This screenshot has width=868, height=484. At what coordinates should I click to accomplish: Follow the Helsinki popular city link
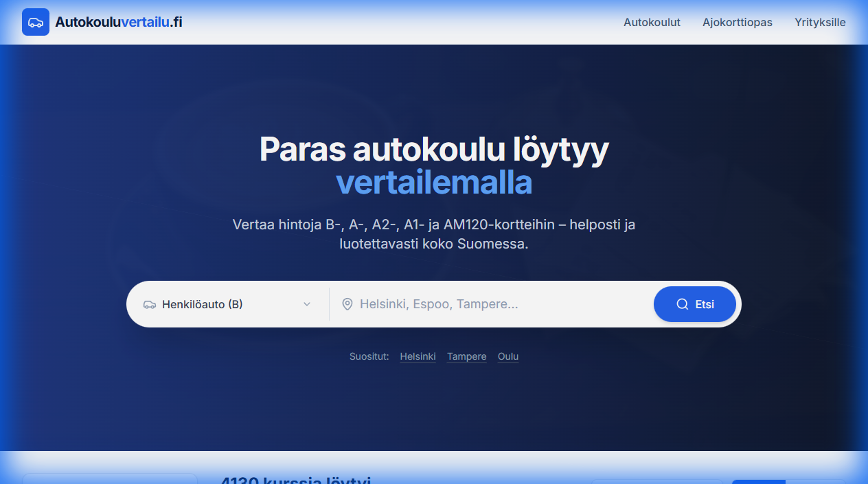(418, 356)
